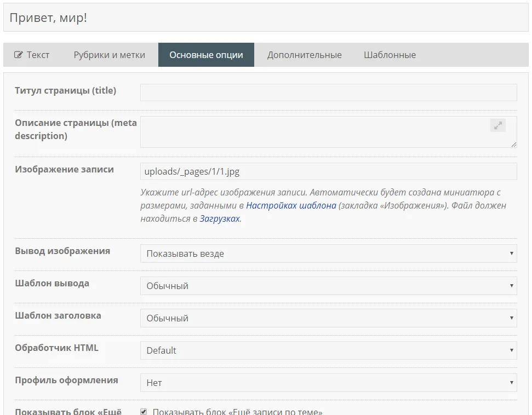
Task: Expand the Шаблон вывода dropdown
Action: click(x=328, y=286)
